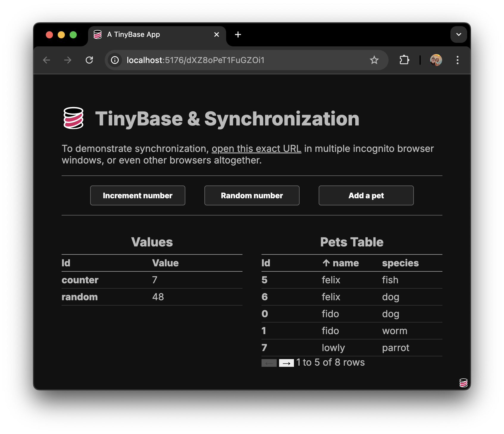The width and height of the screenshot is (504, 434).
Task: Click the counter value 7
Action: click(x=155, y=280)
